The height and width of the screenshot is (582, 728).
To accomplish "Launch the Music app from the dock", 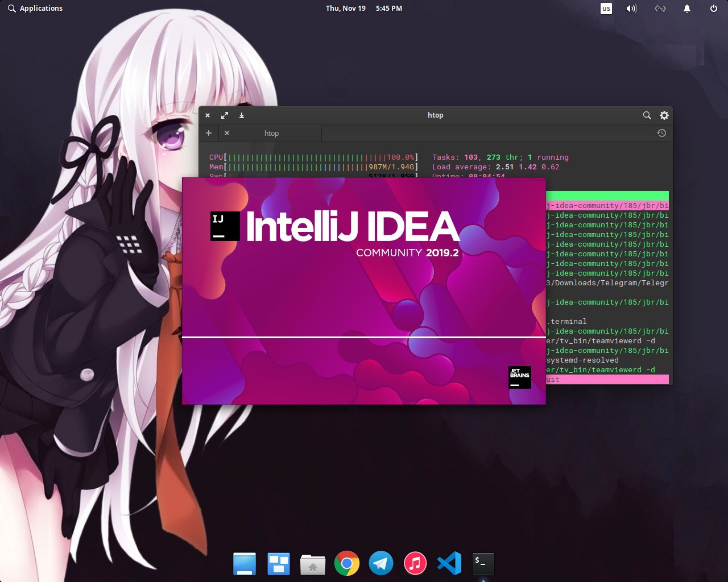I will point(415,564).
